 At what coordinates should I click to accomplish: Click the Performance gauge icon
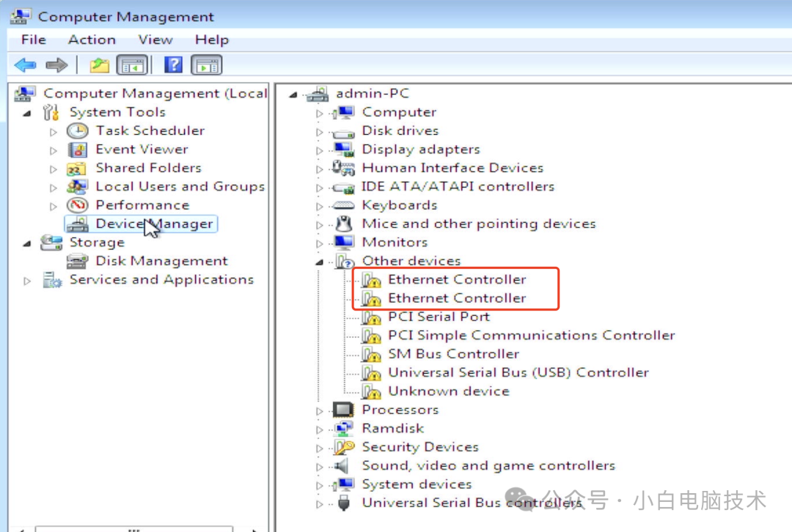coord(77,205)
